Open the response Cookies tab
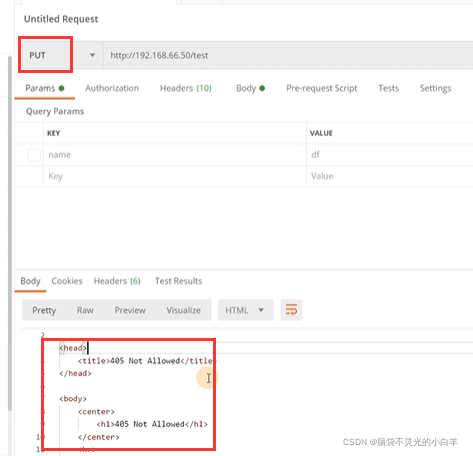This screenshot has width=473, height=456. tap(67, 281)
